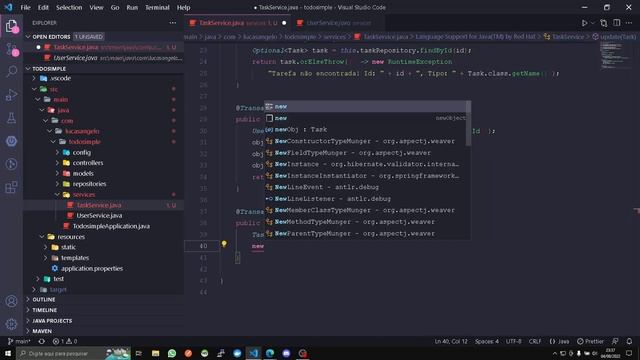Open File Explorer from the taskbar
Screen dimensions: 640x360
coord(156,353)
